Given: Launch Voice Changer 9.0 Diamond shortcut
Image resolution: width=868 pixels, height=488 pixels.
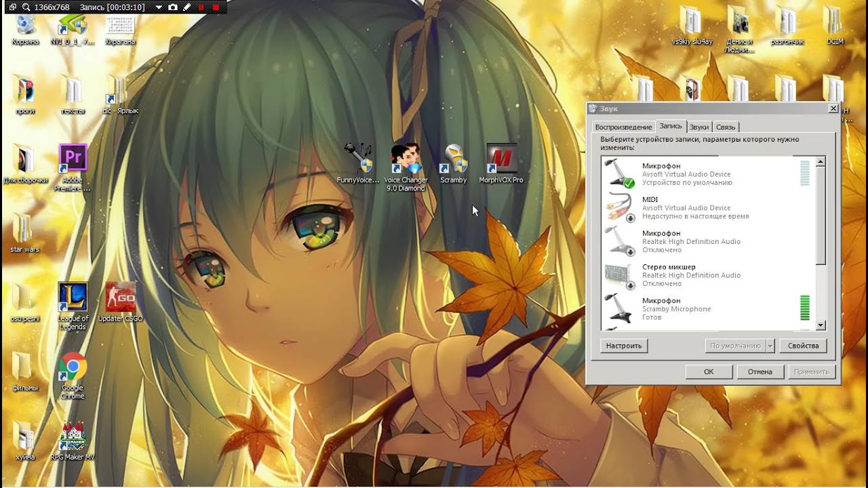Looking at the screenshot, I should click(x=406, y=167).
